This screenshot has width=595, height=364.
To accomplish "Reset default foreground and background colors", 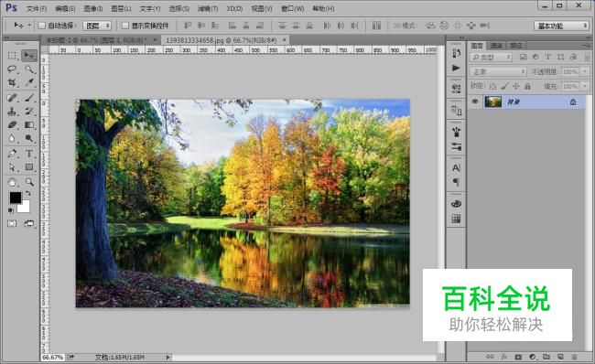I will 11,211.
